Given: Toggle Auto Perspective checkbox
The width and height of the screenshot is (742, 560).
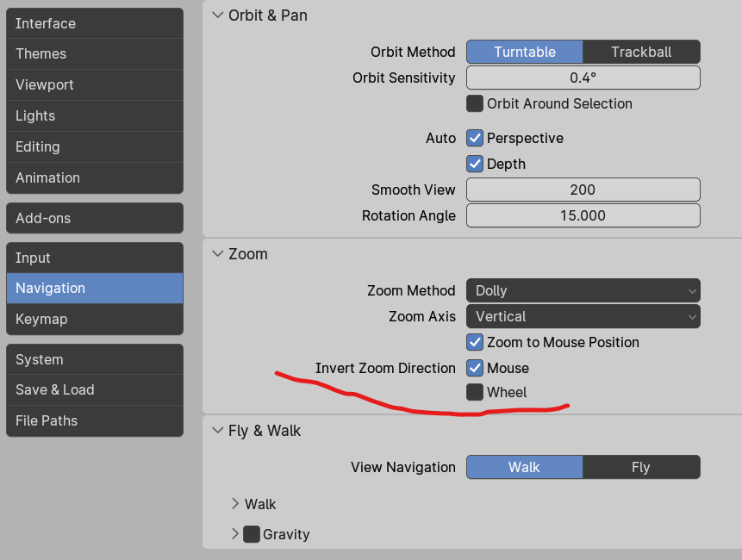Looking at the screenshot, I should 475,138.
